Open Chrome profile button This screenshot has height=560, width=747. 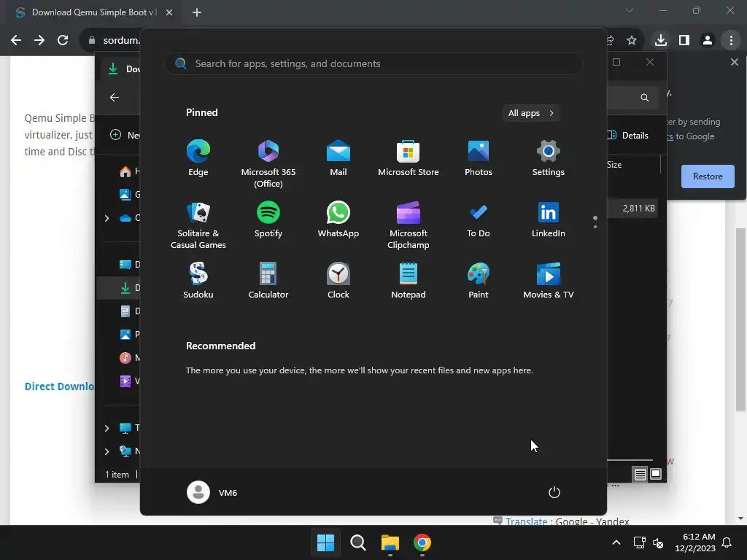(x=708, y=41)
